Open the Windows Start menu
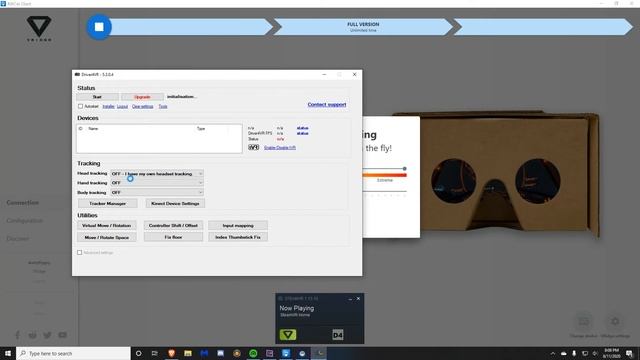Viewport: 640px width, 360px height. pyautogui.click(x=8, y=353)
